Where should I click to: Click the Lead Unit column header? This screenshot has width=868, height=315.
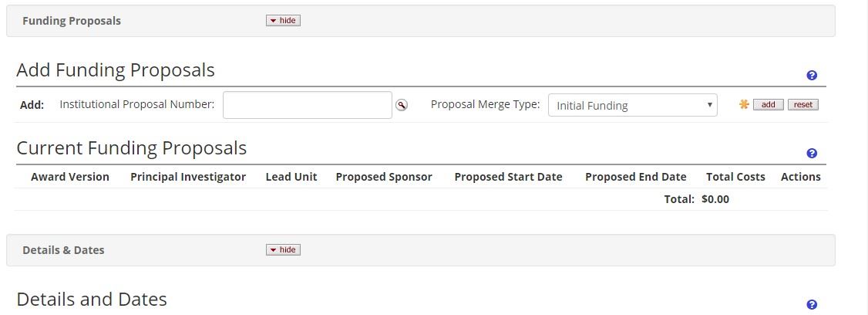pos(291,177)
